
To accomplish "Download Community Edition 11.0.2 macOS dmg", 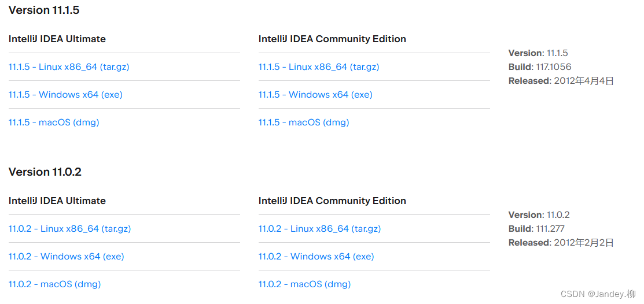I will 304,284.
